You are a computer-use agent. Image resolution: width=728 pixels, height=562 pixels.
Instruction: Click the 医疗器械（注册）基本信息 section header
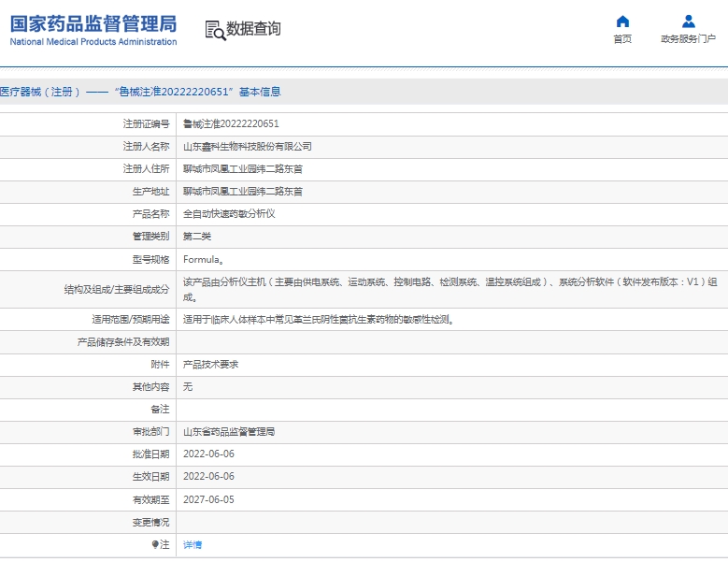coord(140,92)
